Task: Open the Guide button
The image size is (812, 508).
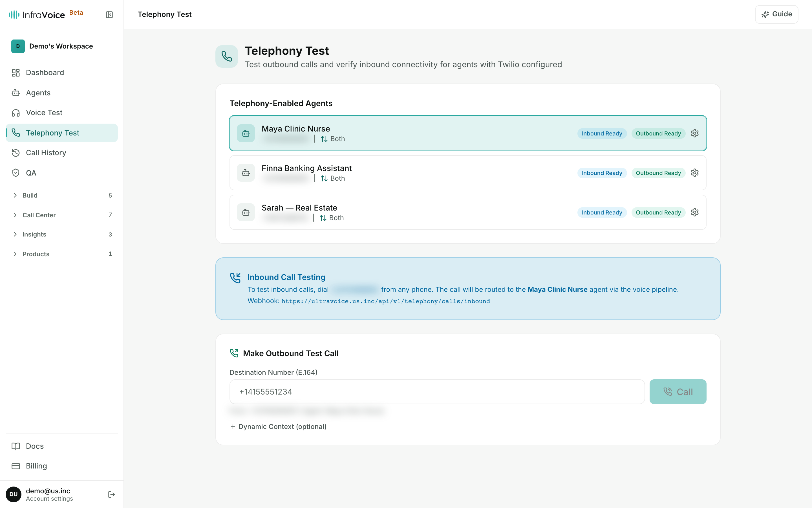Action: [x=776, y=14]
